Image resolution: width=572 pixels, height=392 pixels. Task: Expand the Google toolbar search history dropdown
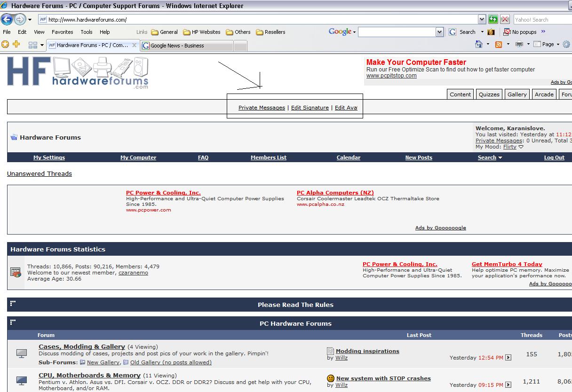[439, 32]
